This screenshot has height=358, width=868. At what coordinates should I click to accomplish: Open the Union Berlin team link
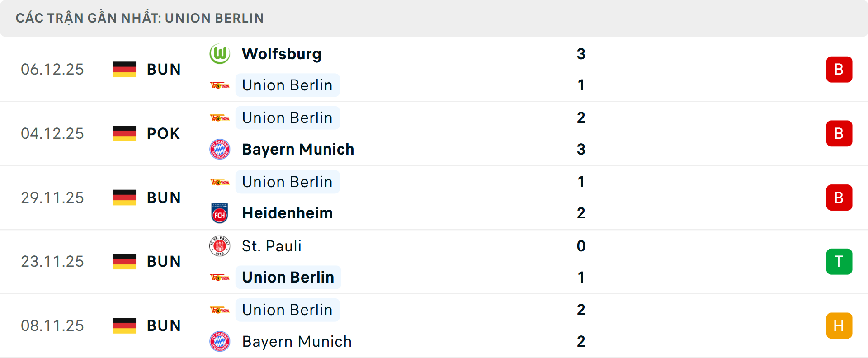[288, 85]
